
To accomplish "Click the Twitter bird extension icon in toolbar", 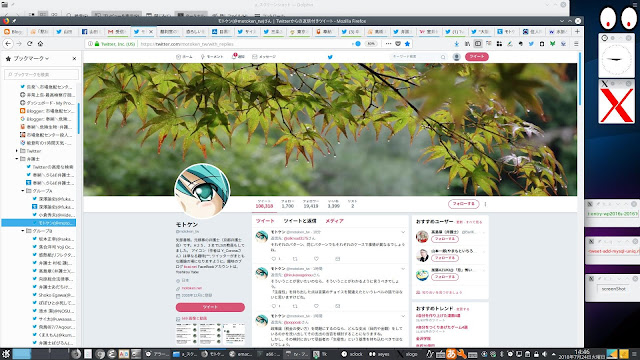I will click(x=531, y=44).
